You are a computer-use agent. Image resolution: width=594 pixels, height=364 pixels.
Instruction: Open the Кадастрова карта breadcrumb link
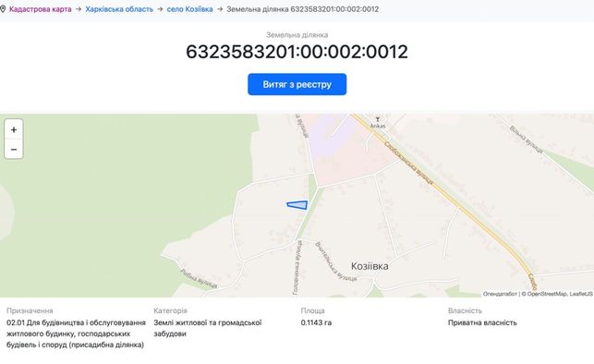pos(40,9)
